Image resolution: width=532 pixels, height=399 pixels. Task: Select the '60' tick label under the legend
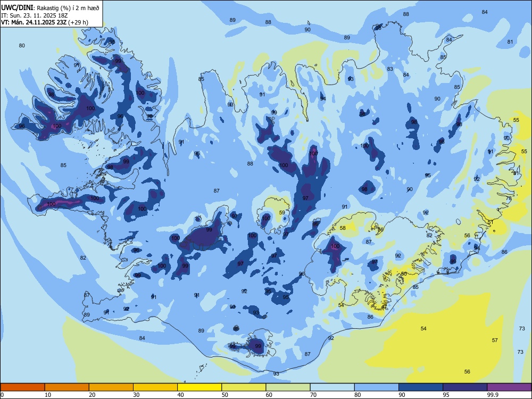[x=269, y=395]
